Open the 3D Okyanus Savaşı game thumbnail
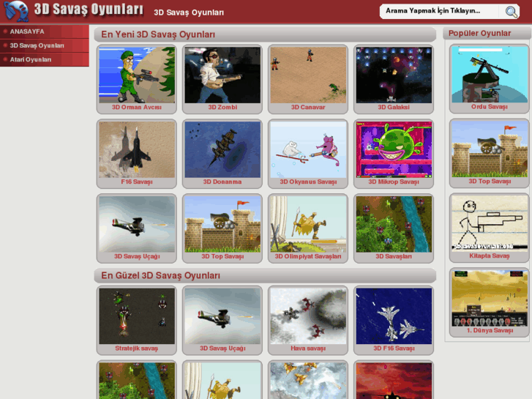Viewport: 532px width, 399px height. [x=308, y=150]
